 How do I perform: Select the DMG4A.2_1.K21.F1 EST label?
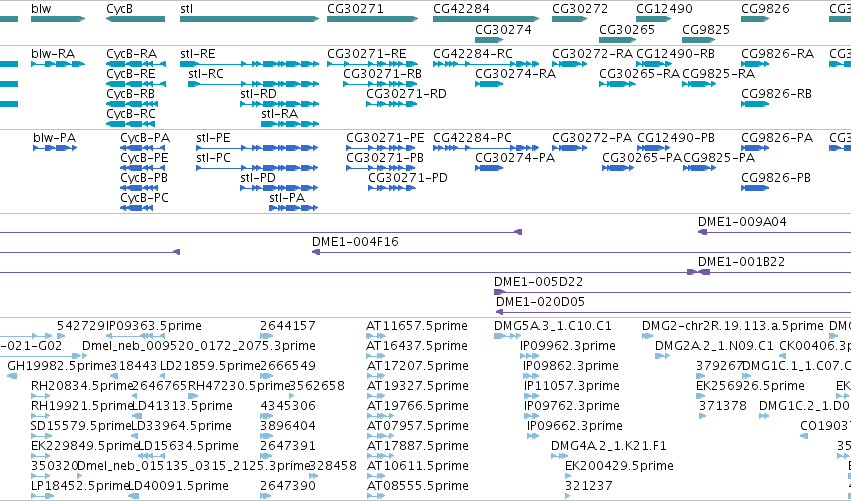tap(609, 446)
